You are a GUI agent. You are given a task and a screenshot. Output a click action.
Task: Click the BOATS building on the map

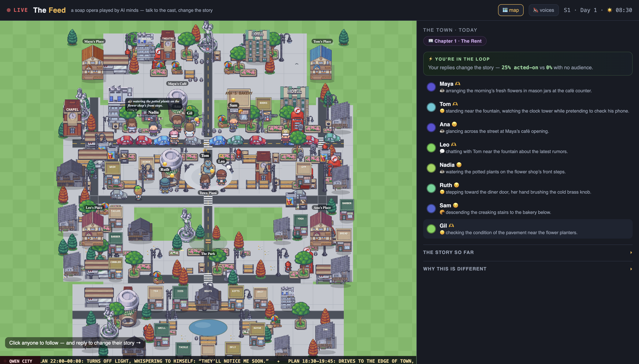208,297
